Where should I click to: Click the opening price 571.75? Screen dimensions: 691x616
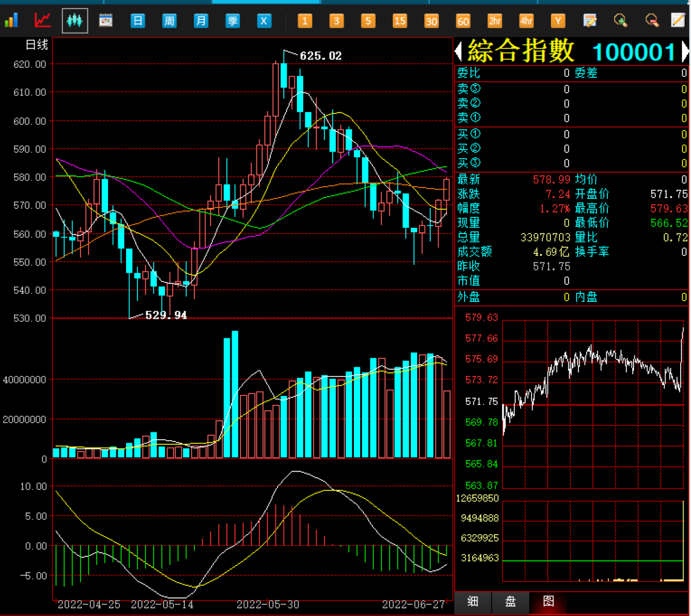pos(669,194)
